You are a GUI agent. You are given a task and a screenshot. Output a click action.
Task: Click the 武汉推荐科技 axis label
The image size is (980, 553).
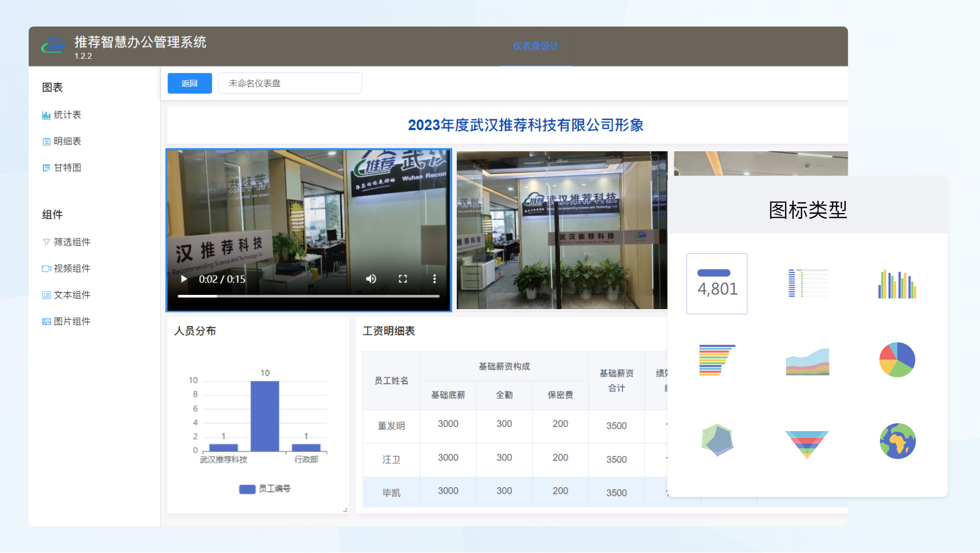pyautogui.click(x=224, y=460)
